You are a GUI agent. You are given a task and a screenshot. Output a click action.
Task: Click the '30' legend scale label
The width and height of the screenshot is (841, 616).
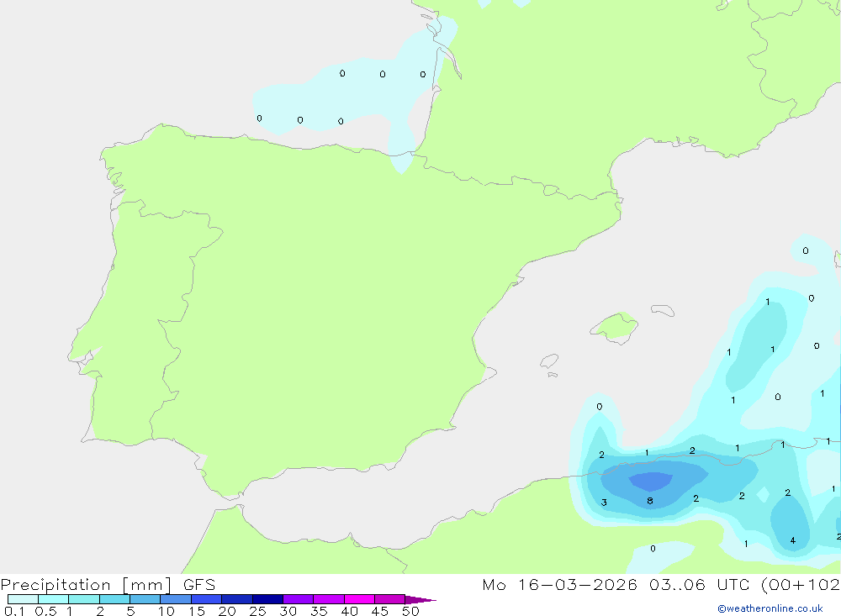(x=288, y=611)
